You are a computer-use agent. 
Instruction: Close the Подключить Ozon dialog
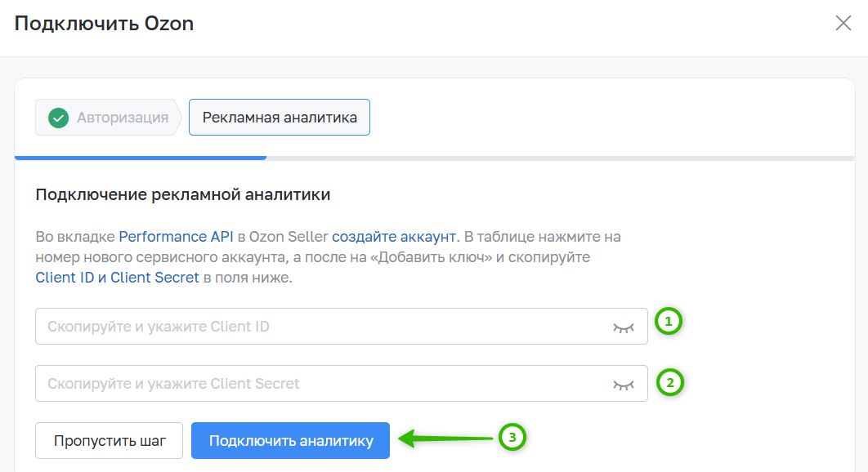click(843, 23)
